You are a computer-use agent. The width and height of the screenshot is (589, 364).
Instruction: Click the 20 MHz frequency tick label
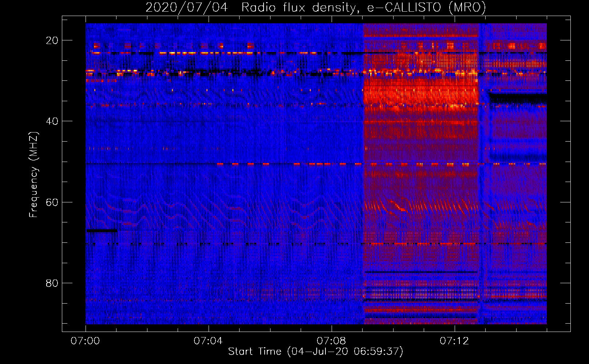click(x=52, y=40)
